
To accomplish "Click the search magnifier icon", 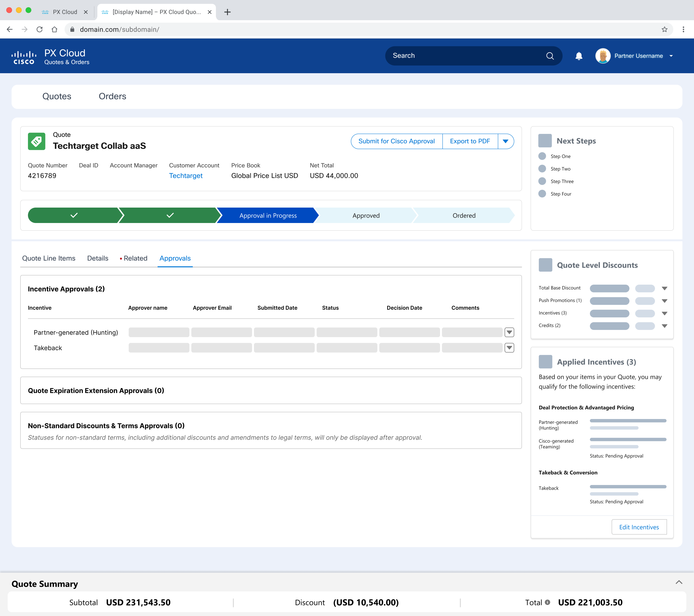I will coord(550,56).
